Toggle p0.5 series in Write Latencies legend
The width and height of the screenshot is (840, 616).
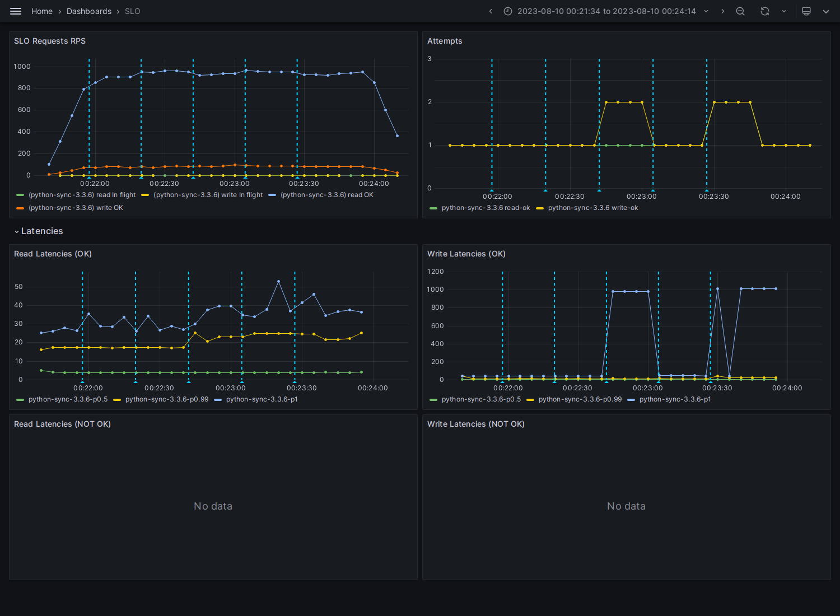pyautogui.click(x=481, y=399)
